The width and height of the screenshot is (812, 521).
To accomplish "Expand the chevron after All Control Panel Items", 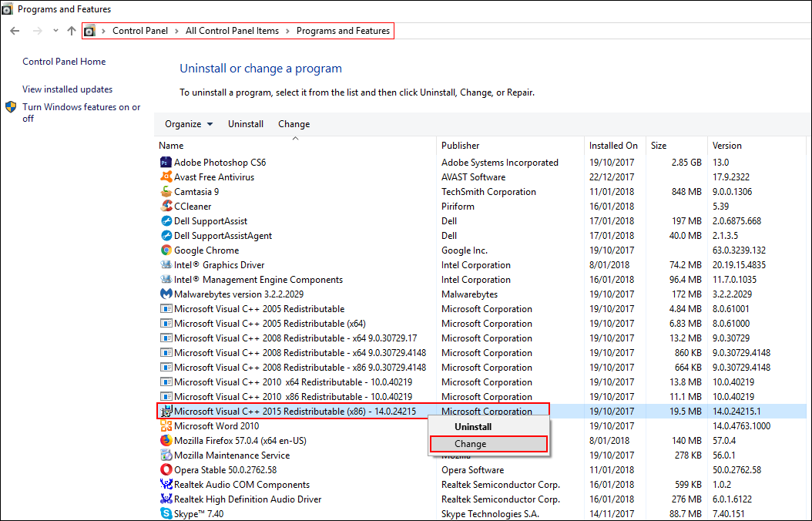I will [x=287, y=31].
